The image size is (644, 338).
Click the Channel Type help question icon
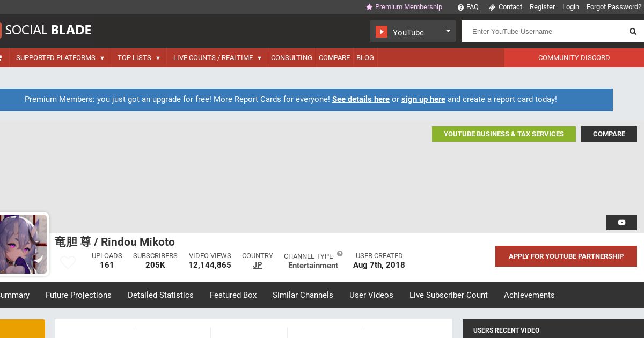tap(340, 254)
